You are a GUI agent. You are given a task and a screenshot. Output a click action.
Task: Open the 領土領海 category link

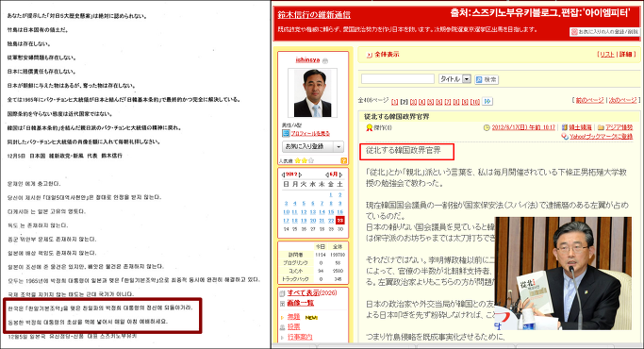580,127
